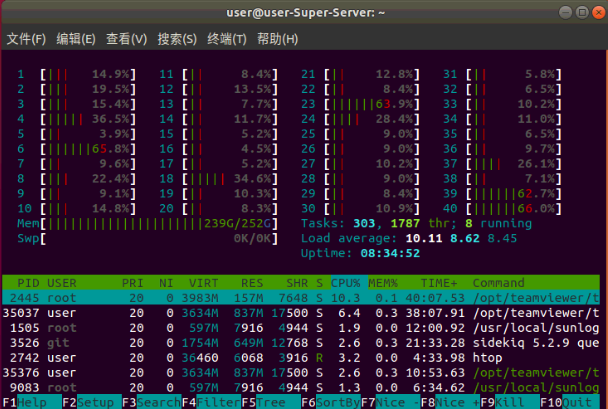Screen dimensions: 608x409
Task: Sort by the NI column header
Action: tap(166, 283)
